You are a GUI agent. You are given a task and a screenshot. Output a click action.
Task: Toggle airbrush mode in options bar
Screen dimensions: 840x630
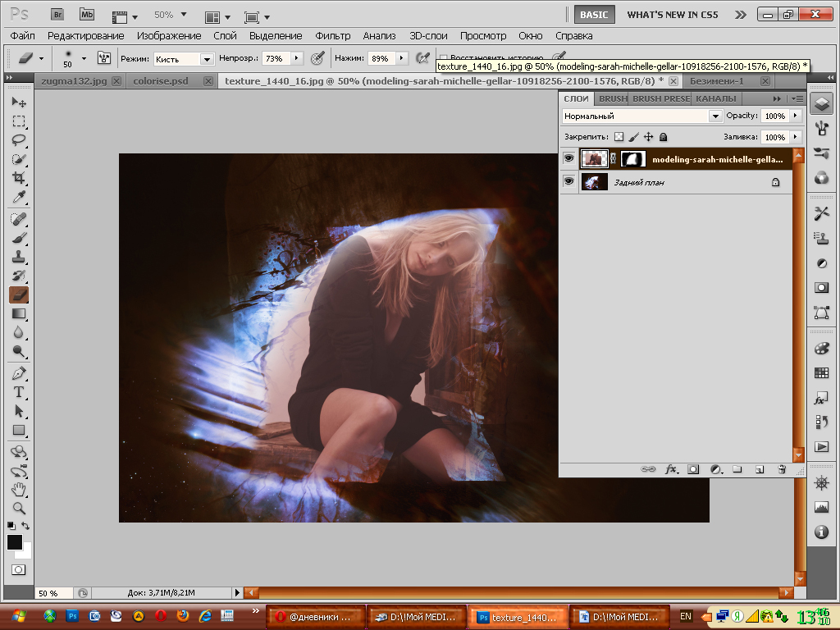[x=423, y=58]
